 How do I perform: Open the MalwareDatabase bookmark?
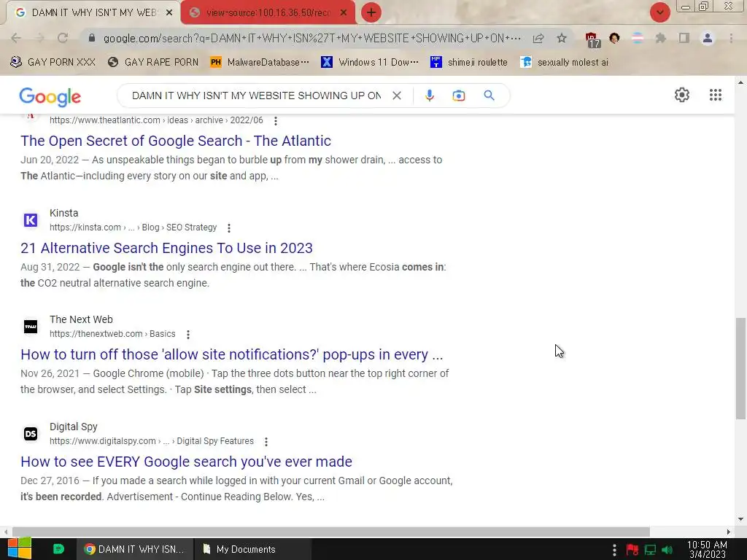click(x=260, y=63)
